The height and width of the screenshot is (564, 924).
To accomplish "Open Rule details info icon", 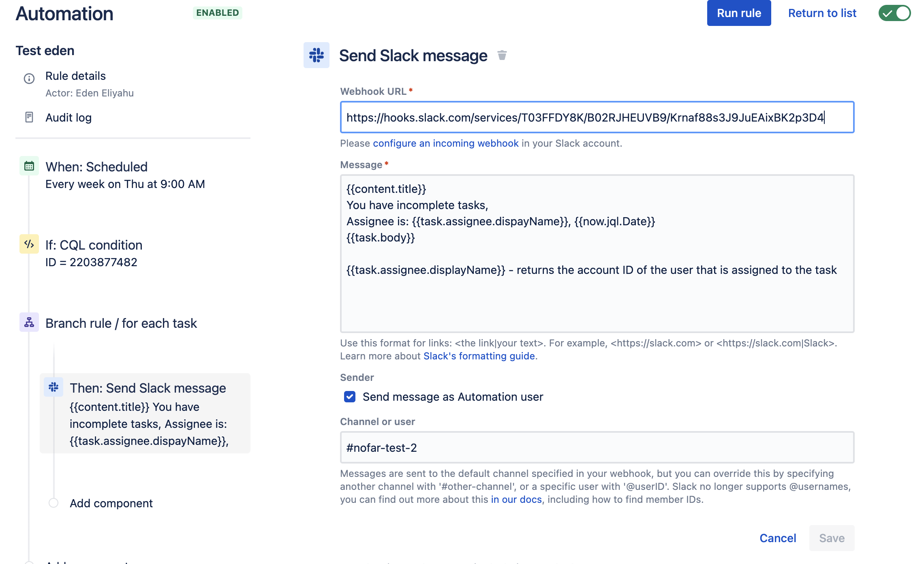I will pos(29,78).
